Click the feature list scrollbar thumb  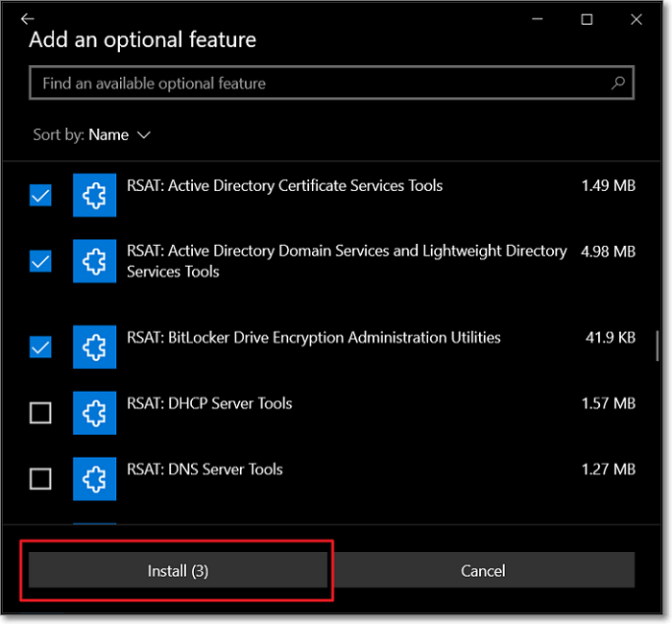[657, 346]
